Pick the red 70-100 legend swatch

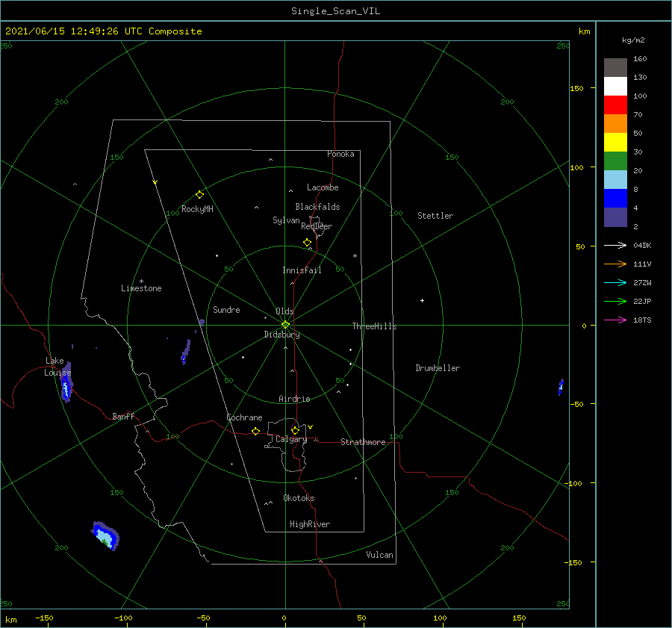pyautogui.click(x=615, y=105)
